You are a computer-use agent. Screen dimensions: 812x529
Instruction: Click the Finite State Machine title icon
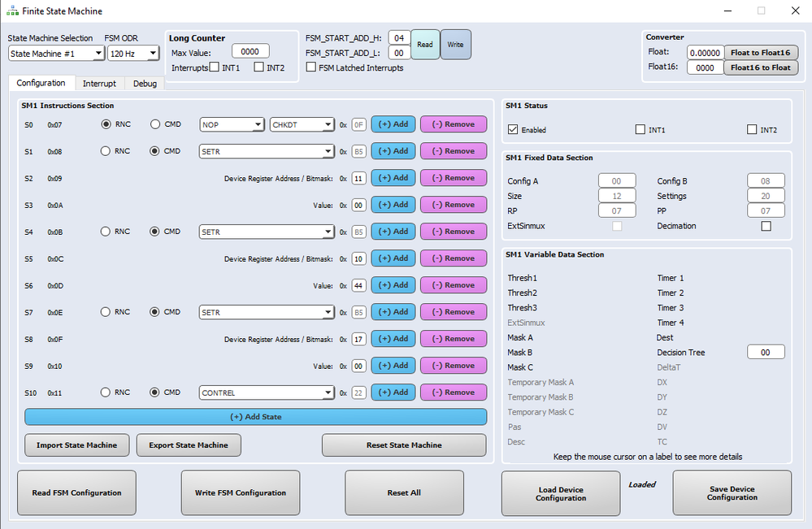tap(12, 11)
